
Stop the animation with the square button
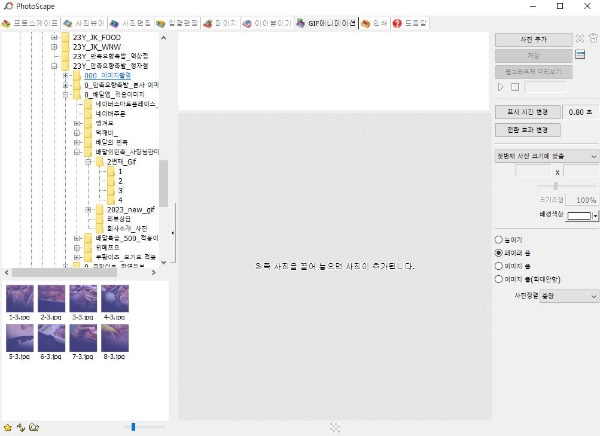click(x=515, y=87)
